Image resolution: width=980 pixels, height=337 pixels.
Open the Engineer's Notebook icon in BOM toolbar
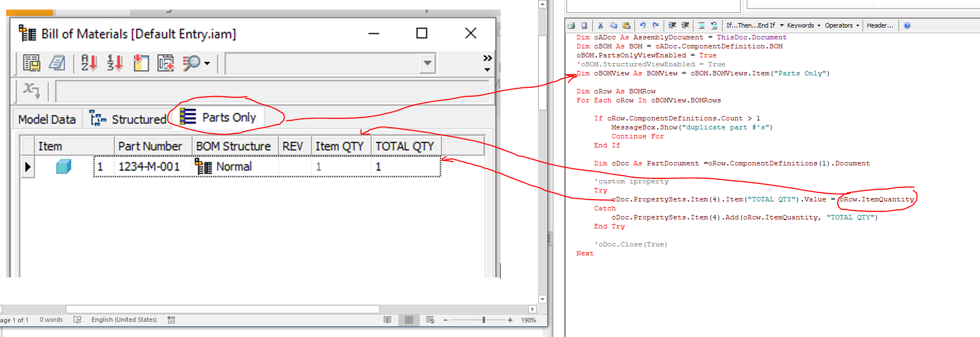pos(57,63)
